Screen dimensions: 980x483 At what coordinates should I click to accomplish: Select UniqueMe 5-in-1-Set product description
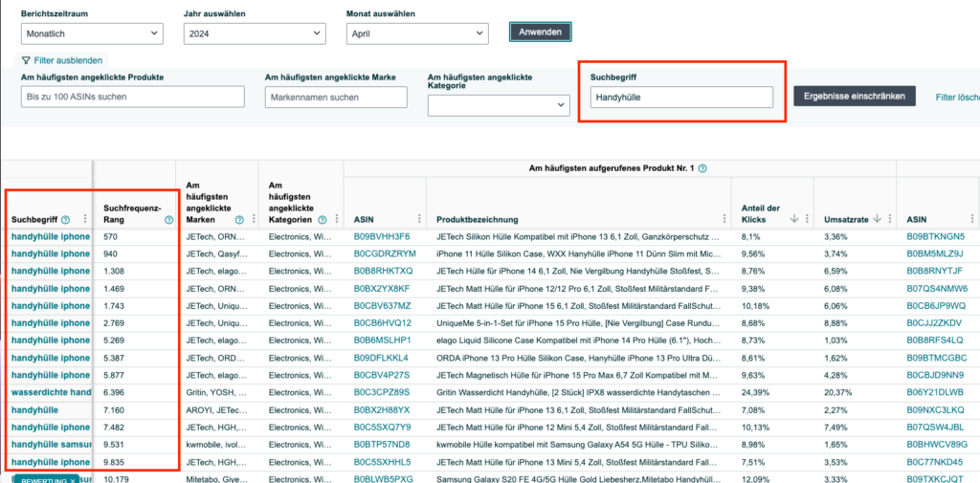pyautogui.click(x=578, y=323)
